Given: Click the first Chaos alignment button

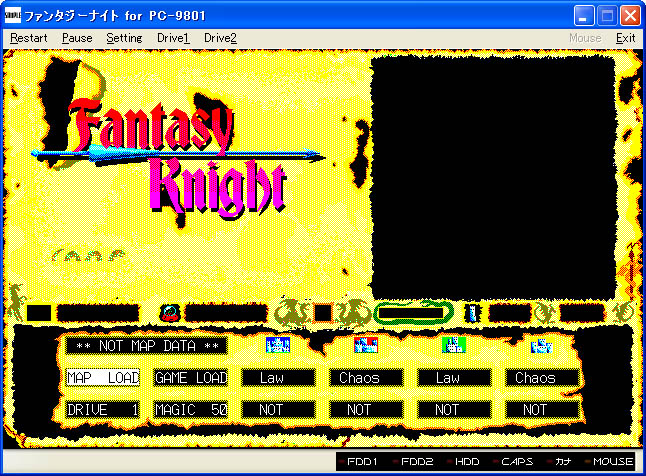Looking at the screenshot, I should coord(366,378).
